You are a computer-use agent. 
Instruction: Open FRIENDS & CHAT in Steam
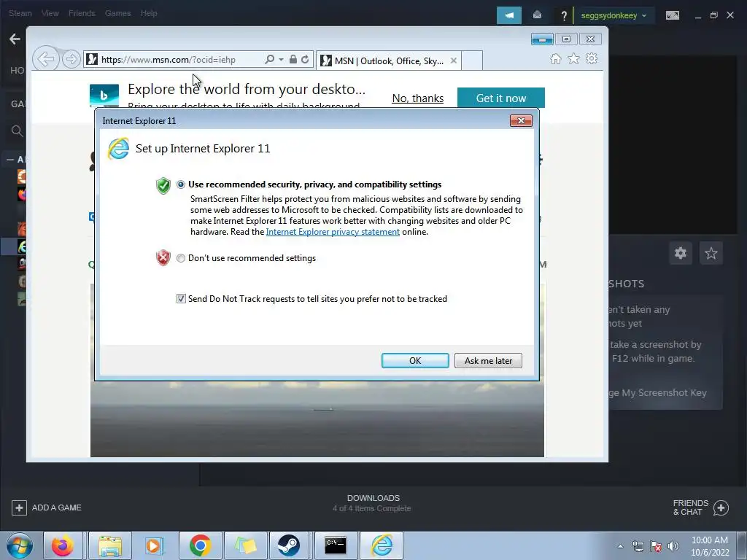coord(700,507)
